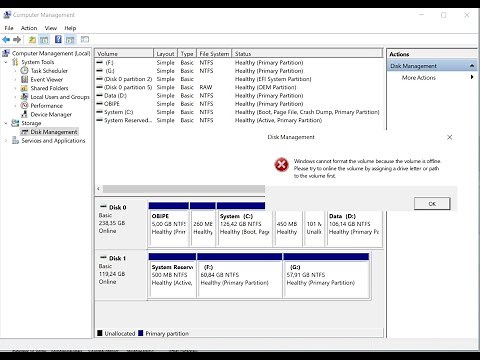Image resolution: width=480 pixels, height=360 pixels.
Task: Expand Services and Applications node
Action: (6, 141)
